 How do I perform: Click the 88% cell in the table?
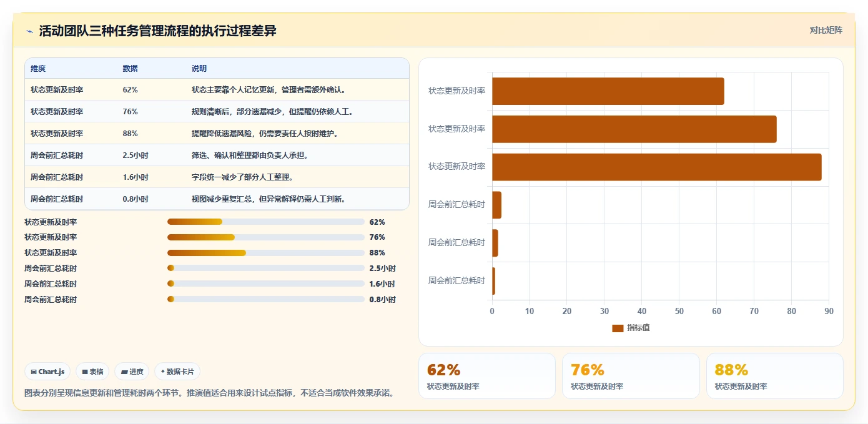pos(130,134)
